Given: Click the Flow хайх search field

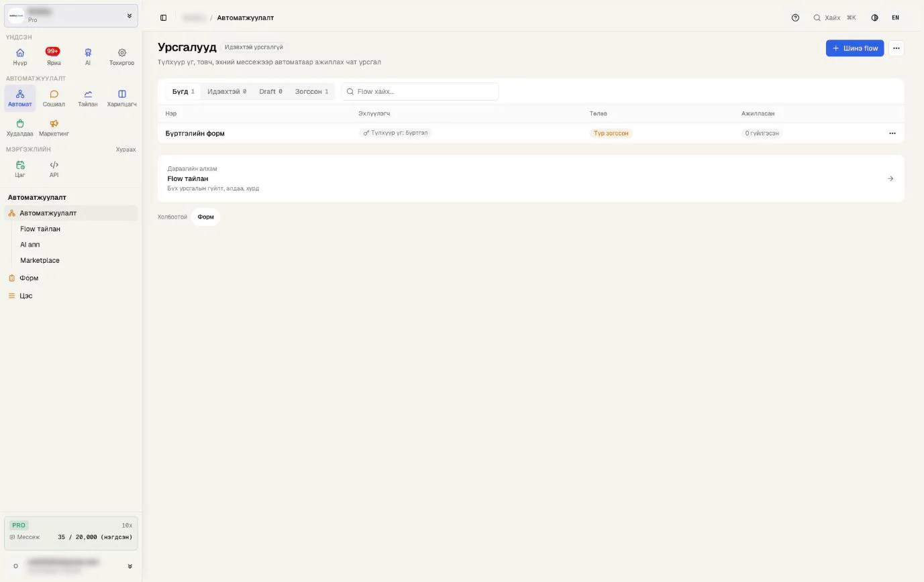Looking at the screenshot, I should pos(420,91).
